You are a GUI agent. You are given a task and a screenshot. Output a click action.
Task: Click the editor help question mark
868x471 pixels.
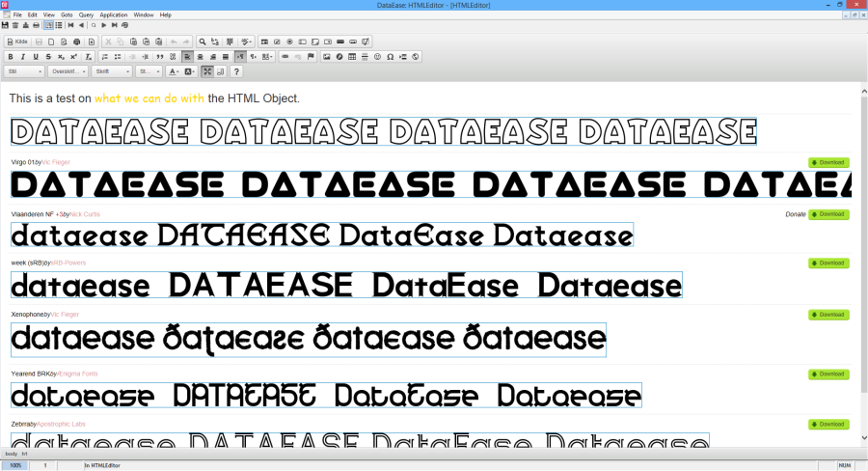(x=236, y=71)
